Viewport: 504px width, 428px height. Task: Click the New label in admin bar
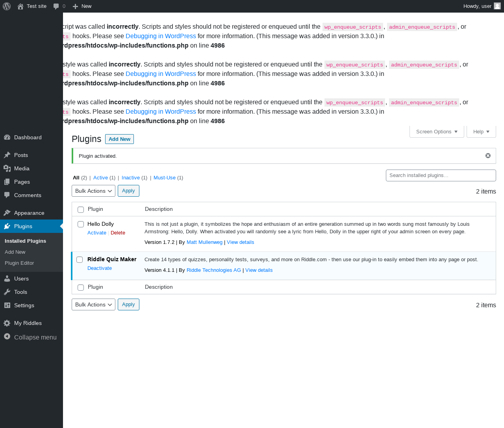[86, 6]
